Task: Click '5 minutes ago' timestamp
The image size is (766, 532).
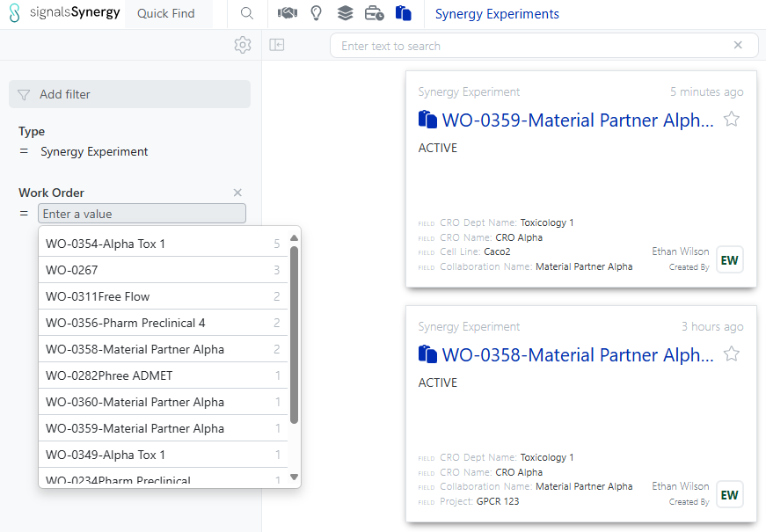Action: [x=706, y=91]
